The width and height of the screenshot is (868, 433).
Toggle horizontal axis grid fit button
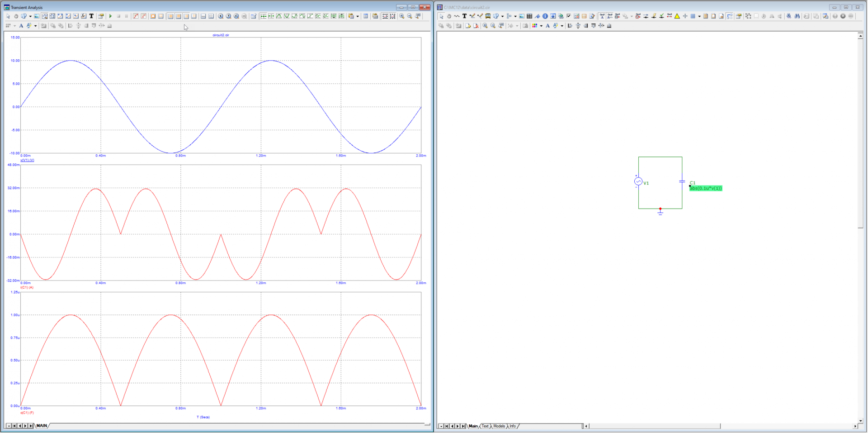coord(385,16)
